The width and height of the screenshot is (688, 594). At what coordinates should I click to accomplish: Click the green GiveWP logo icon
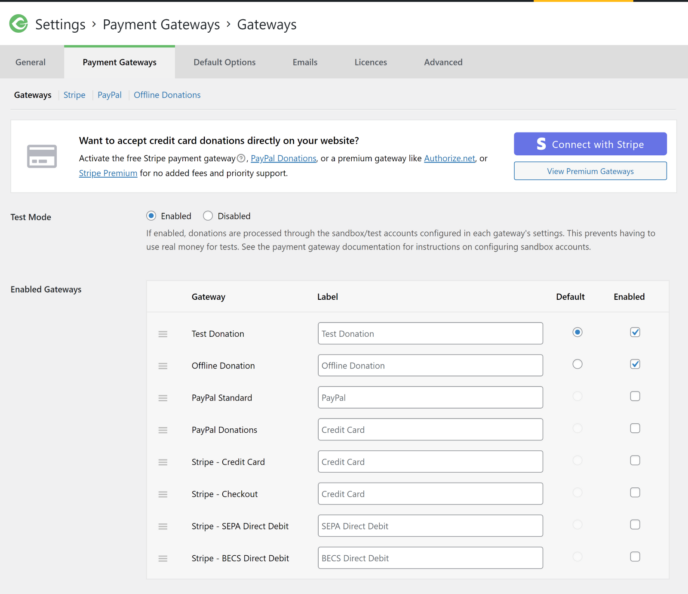pos(19,24)
